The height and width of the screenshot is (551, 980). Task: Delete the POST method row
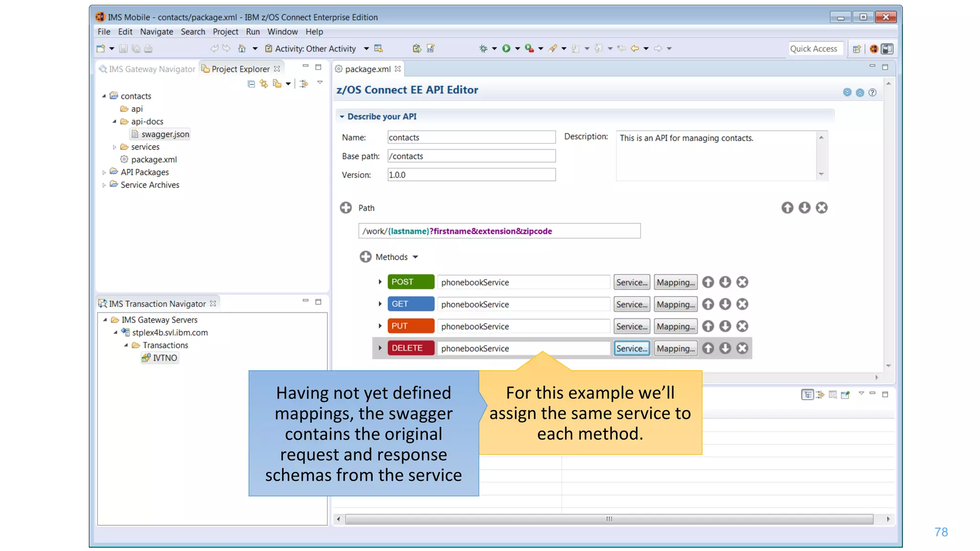coord(742,282)
